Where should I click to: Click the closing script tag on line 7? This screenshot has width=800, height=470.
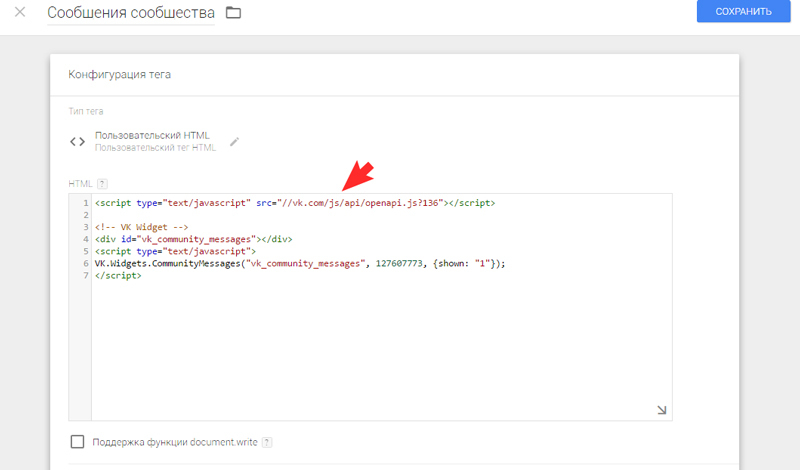click(118, 276)
